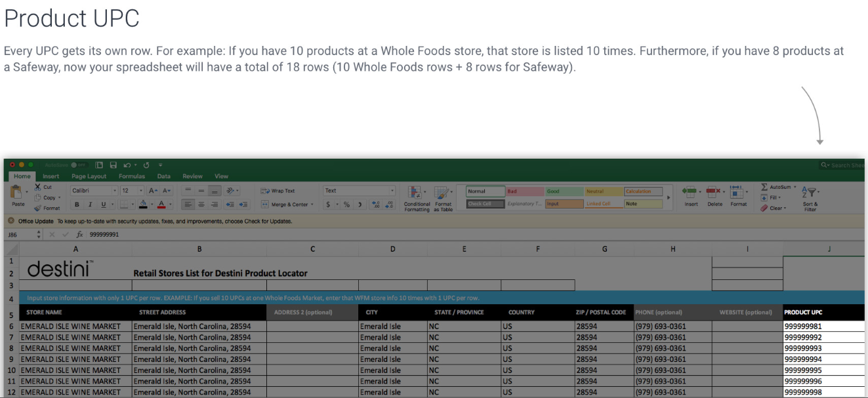868x398 pixels.
Task: Toggle the AutoSave switch
Action: click(x=78, y=165)
